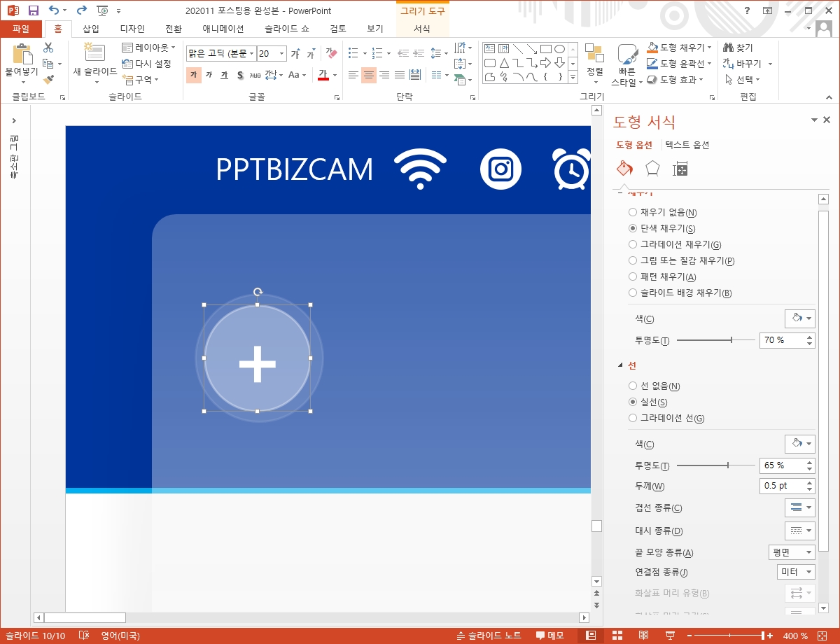Select Justify text alignment icon
840x644 pixels.
coord(400,75)
